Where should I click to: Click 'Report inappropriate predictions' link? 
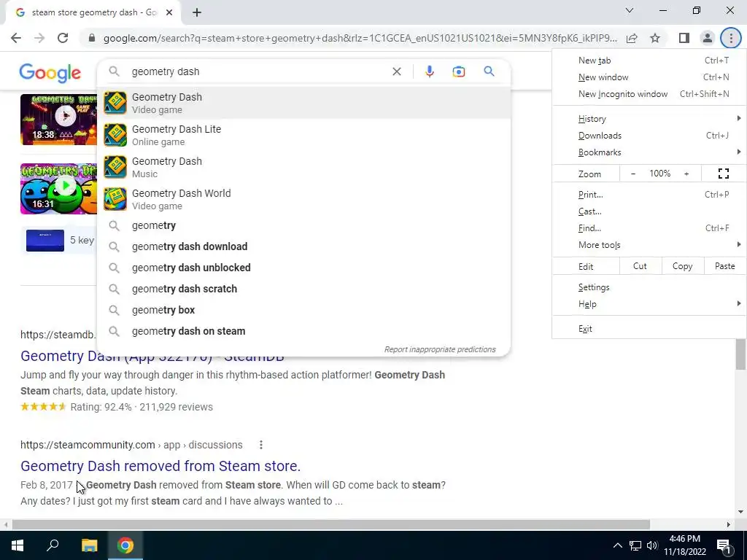click(440, 349)
